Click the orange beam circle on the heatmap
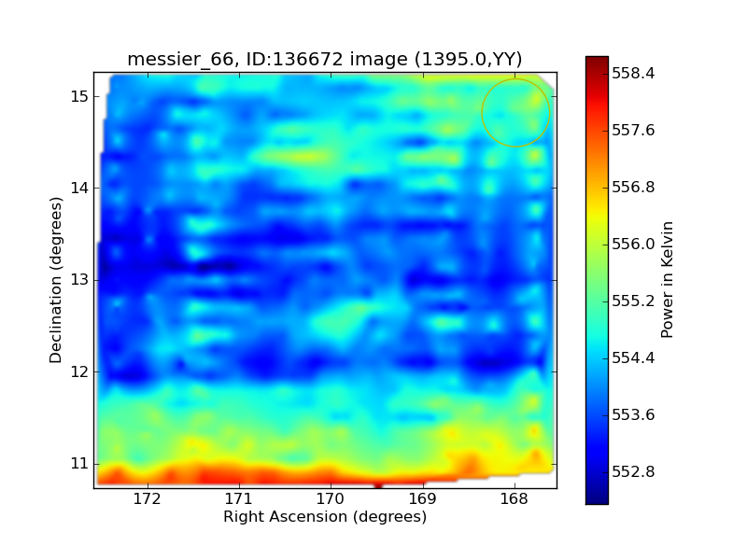 click(515, 113)
